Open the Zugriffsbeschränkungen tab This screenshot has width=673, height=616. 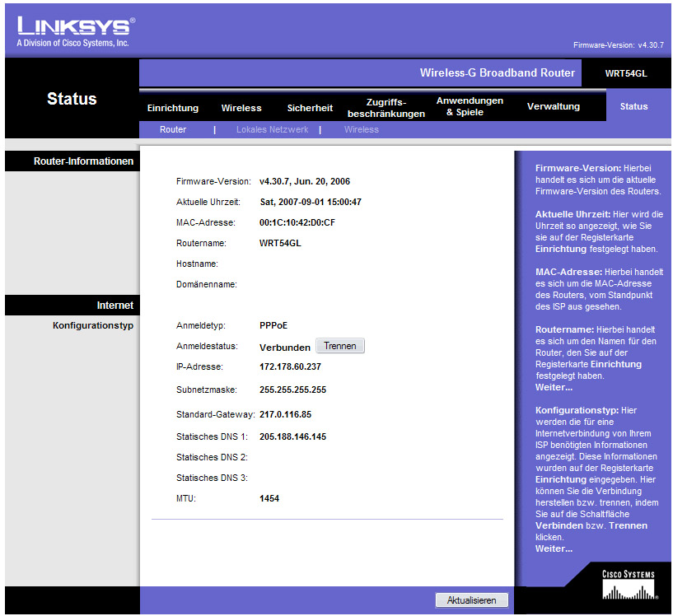click(x=386, y=108)
